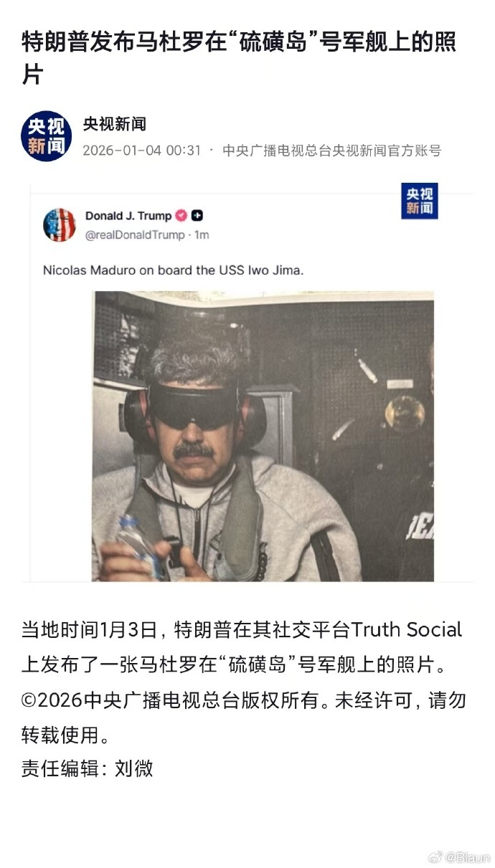
Task: Tap the 中央广播电视总台央视新闻官方账号 description
Action: (331, 151)
